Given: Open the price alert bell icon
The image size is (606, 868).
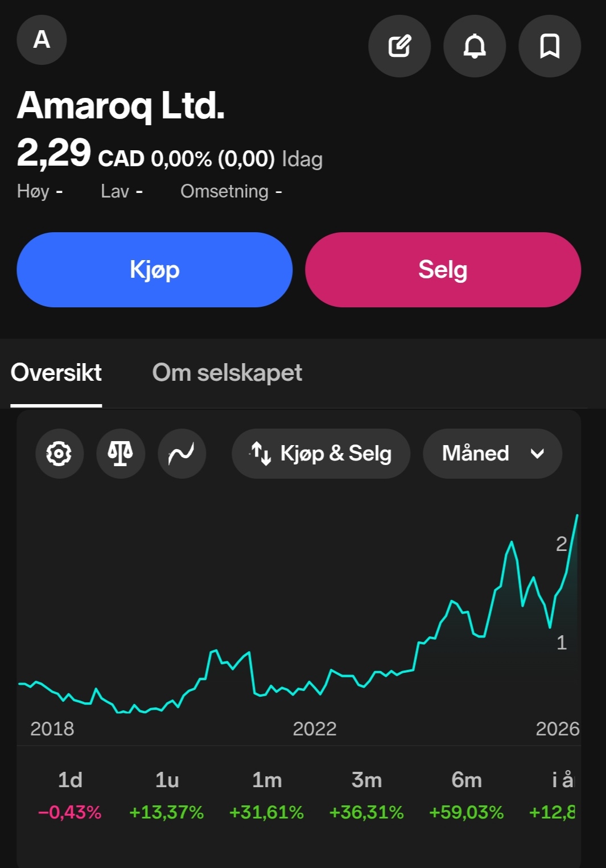Looking at the screenshot, I should (x=475, y=46).
